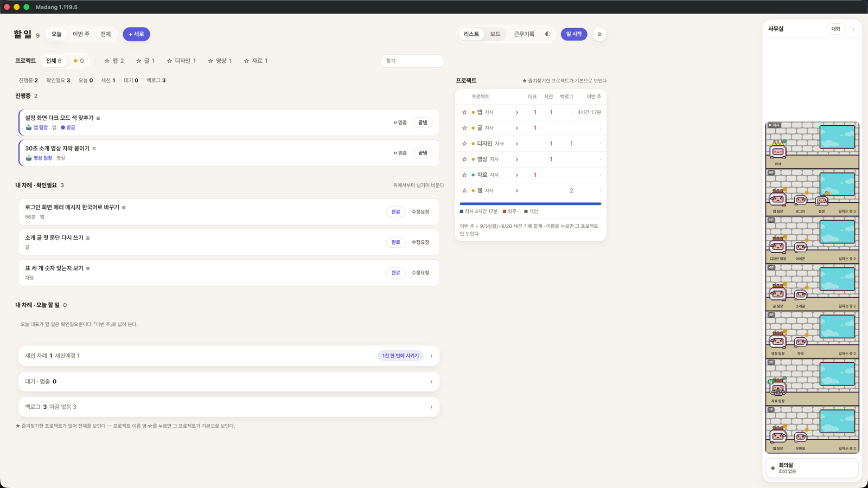Screen dimensions: 868x488
Task: Expand the 백로그 3 row chevron
Action: tap(432, 407)
